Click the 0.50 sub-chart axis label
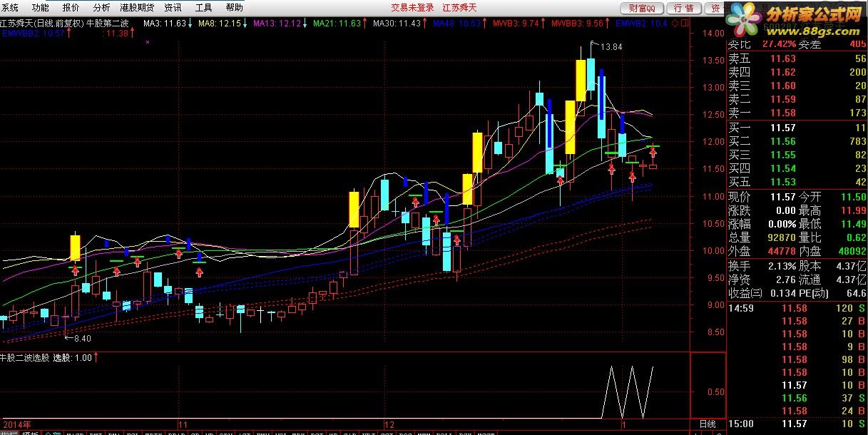Screen dimensions: 868x435 point(715,391)
